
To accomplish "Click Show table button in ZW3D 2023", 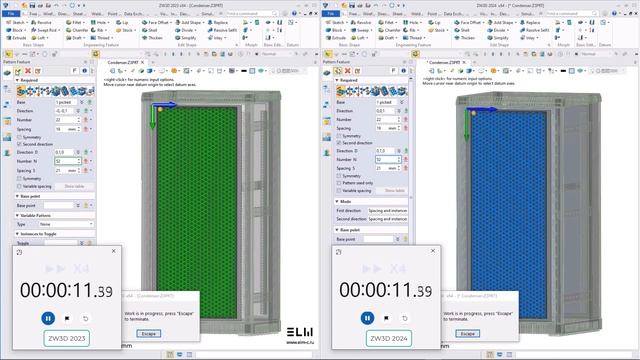I will point(75,187).
